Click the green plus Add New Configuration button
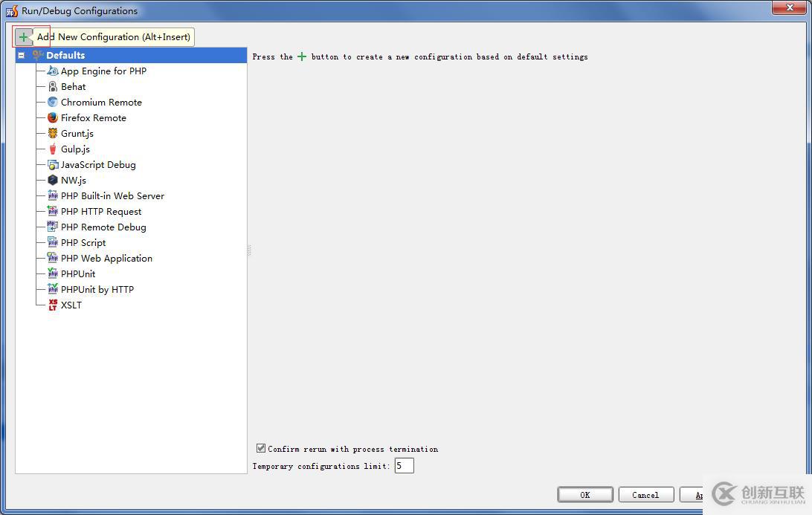Screen dimensions: 812x515 point(23,36)
